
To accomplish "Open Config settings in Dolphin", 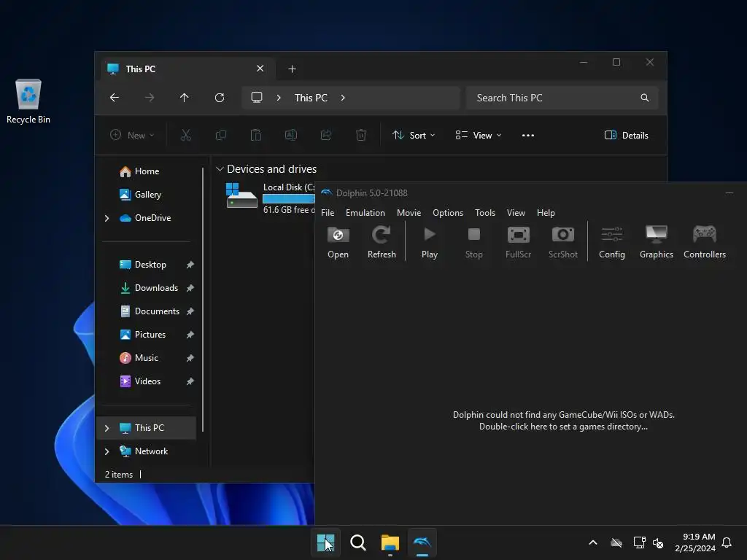I will [x=612, y=242].
